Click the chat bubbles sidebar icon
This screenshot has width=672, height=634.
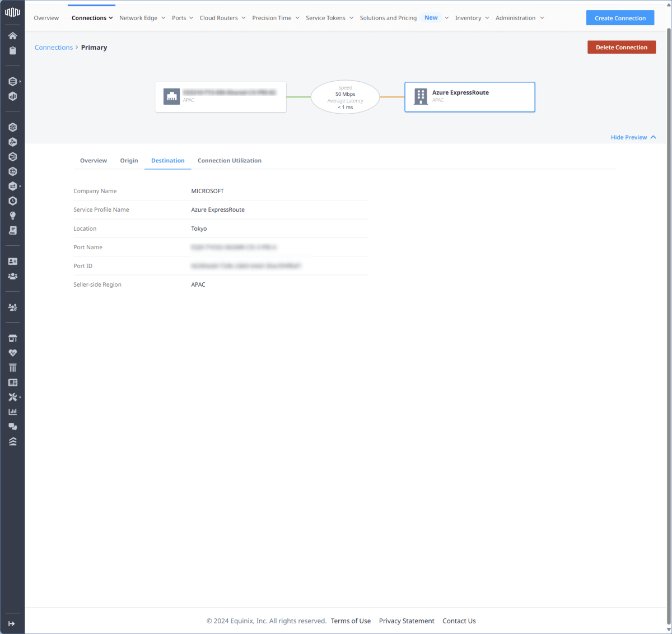click(x=12, y=427)
